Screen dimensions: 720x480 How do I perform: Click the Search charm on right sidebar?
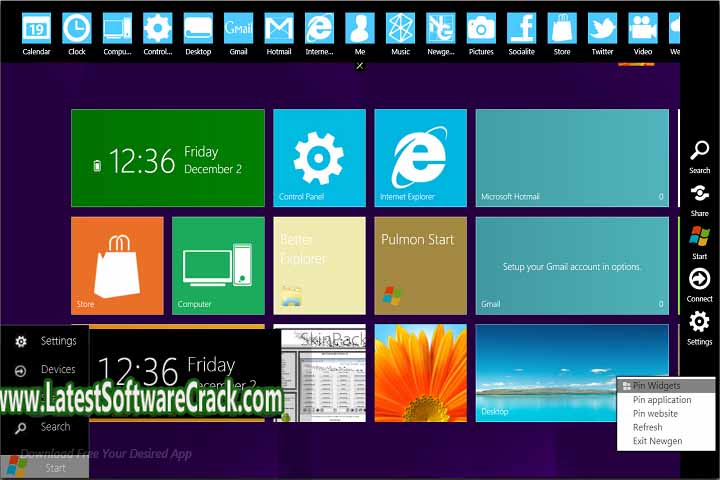point(700,153)
